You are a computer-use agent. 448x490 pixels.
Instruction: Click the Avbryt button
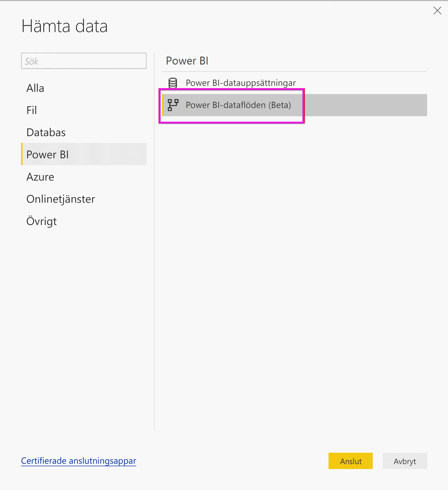(x=405, y=461)
